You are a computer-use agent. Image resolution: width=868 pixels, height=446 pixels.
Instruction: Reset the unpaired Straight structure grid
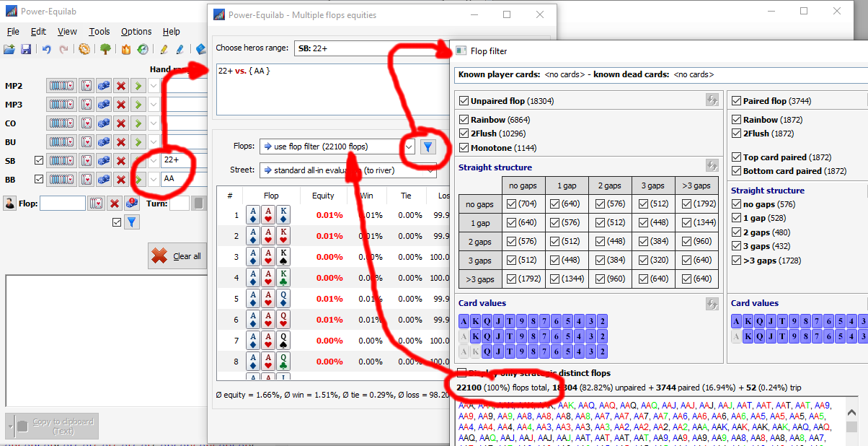tap(712, 166)
